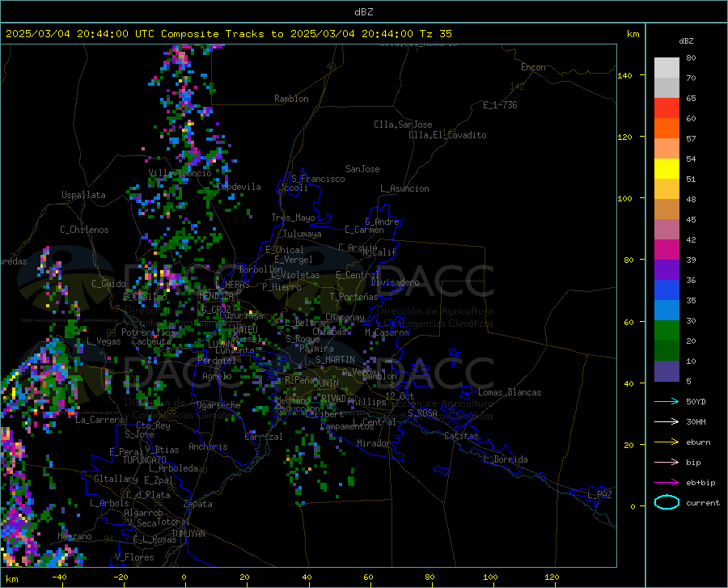
Task: Click the white 30HM arrow in legend
Action: pyautogui.click(x=667, y=422)
